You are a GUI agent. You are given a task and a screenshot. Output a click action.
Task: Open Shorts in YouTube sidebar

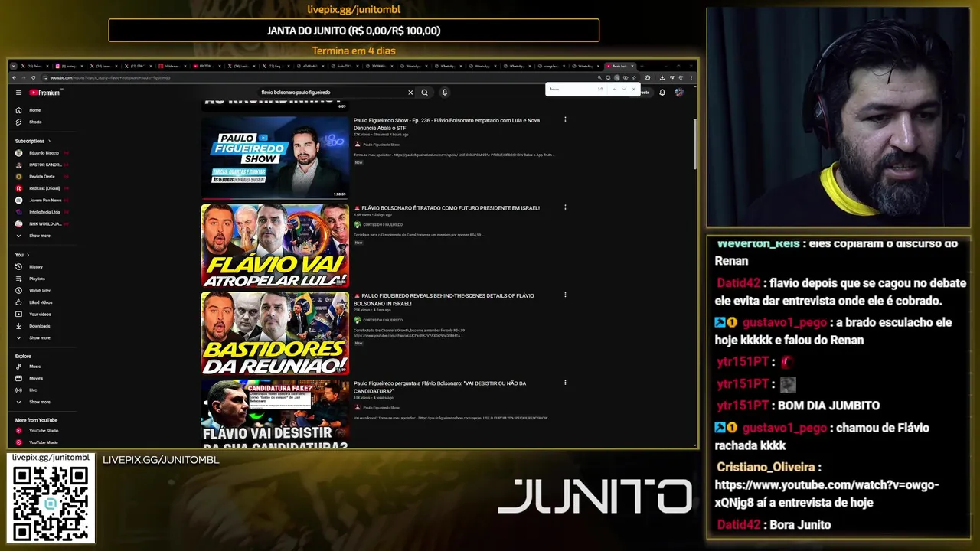(30, 122)
